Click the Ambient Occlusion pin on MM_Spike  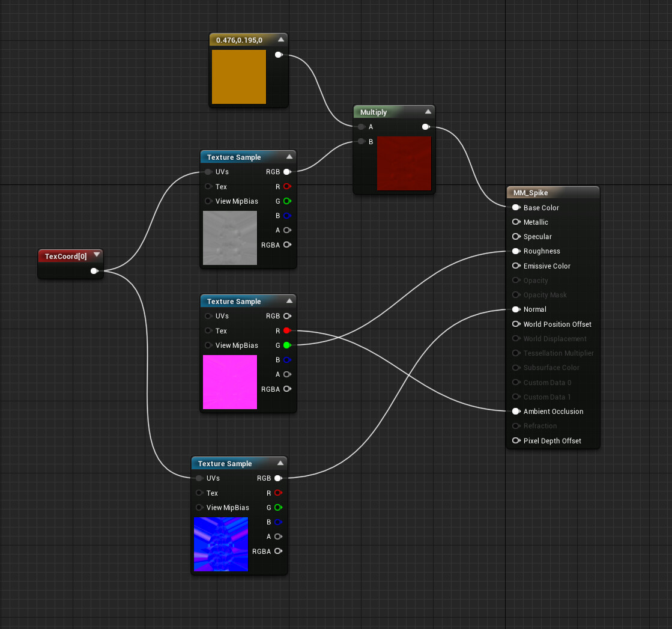[x=516, y=412]
